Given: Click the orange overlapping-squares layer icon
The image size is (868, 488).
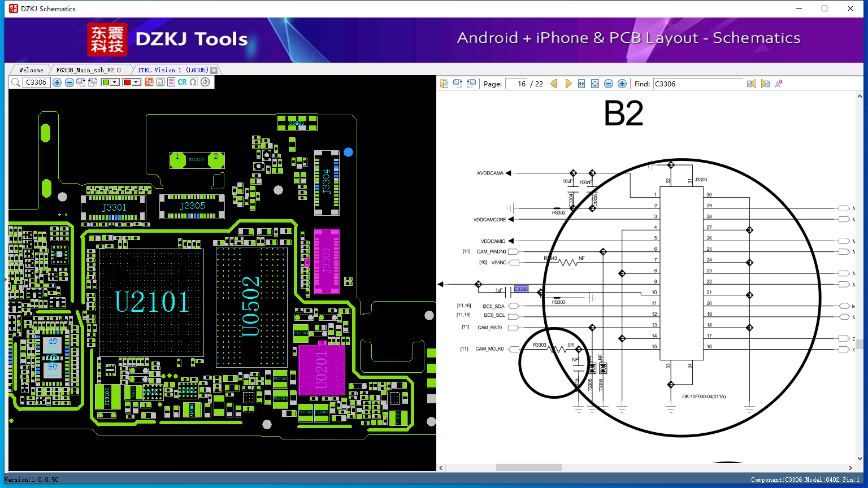Looking at the screenshot, I should pyautogui.click(x=149, y=82).
